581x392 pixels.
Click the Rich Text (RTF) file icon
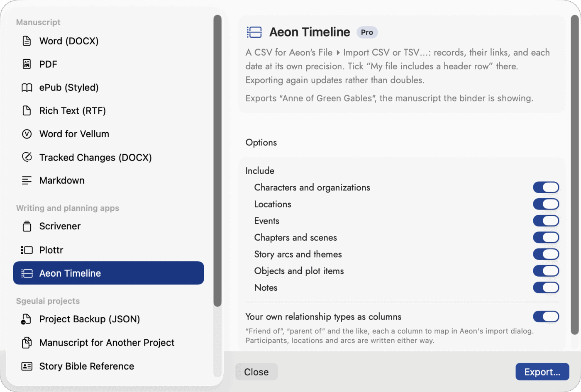[x=27, y=111]
